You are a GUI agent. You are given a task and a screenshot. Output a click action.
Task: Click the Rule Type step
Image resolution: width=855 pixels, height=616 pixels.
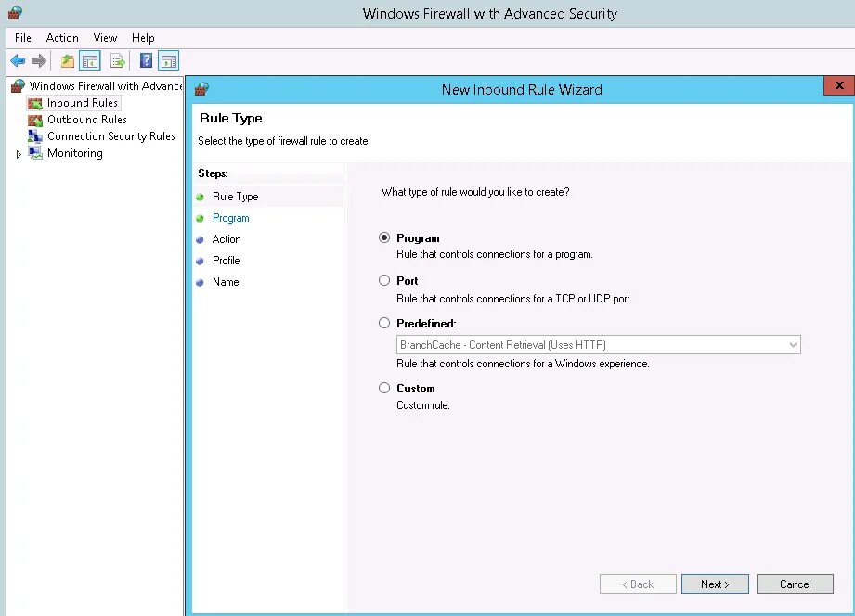pyautogui.click(x=235, y=197)
